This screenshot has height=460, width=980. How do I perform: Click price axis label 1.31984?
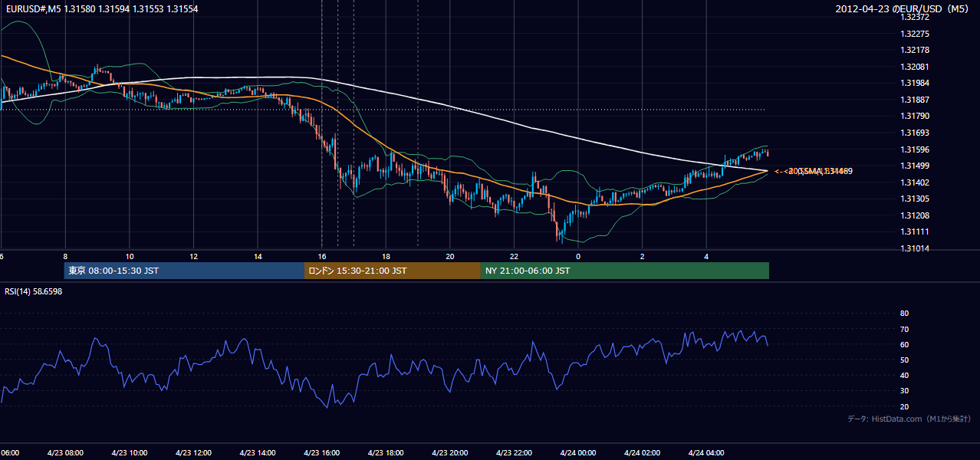coord(915,84)
